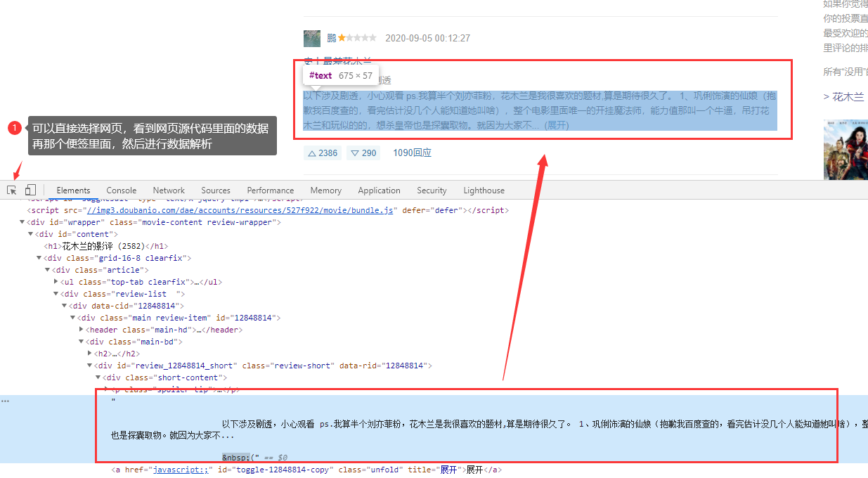The image size is (868, 478).
Task: Open the Application tab
Action: click(379, 190)
